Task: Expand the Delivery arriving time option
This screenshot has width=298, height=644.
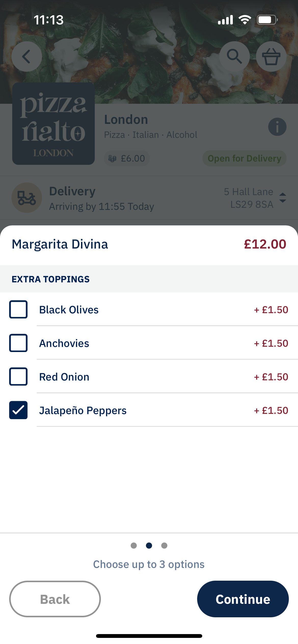Action: coord(101,198)
